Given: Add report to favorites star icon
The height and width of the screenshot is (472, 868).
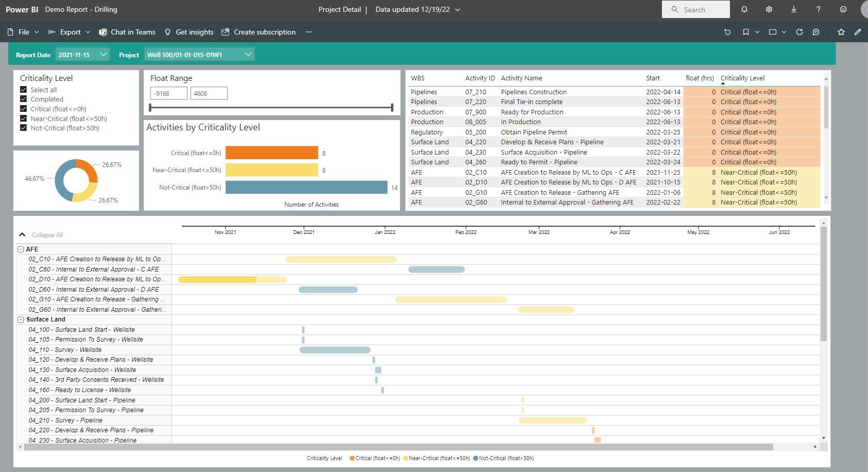Looking at the screenshot, I should [x=841, y=32].
